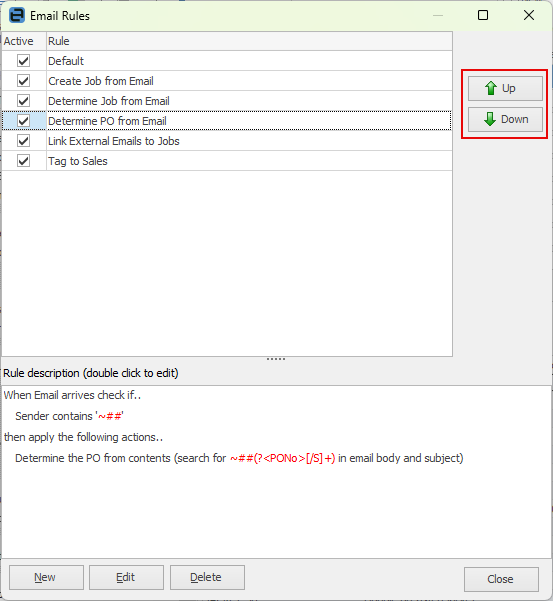Move the selected rule Up

pos(505,89)
